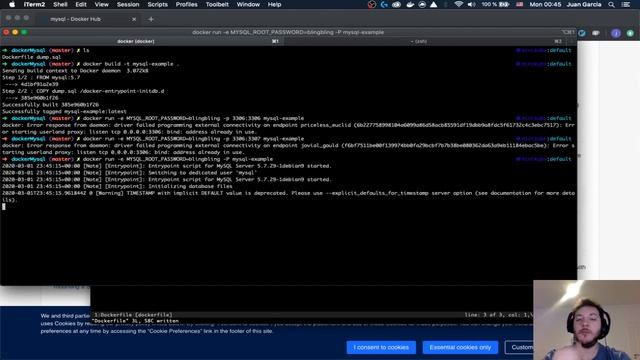640x360 pixels.
Task: Click the Step 2/2 COPY dump.sql line
Action: tap(83, 91)
